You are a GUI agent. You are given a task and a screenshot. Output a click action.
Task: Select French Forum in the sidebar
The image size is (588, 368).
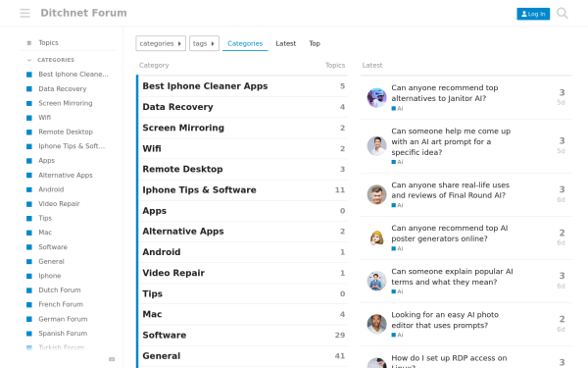pyautogui.click(x=61, y=304)
